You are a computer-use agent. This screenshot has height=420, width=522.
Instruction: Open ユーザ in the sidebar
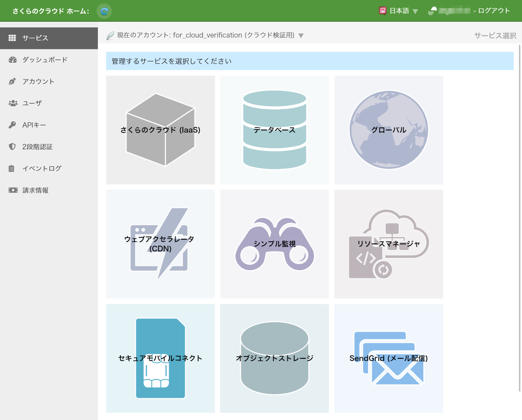(x=32, y=103)
